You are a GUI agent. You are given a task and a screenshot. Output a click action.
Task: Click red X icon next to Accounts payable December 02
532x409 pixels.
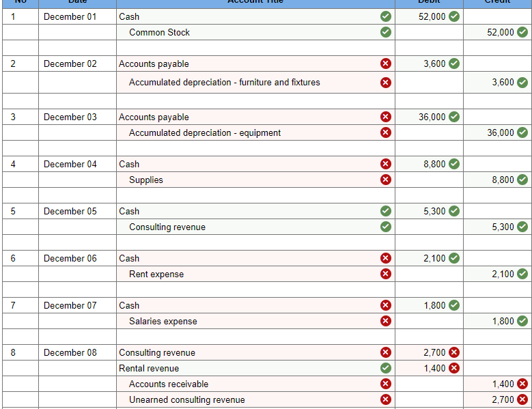(385, 64)
